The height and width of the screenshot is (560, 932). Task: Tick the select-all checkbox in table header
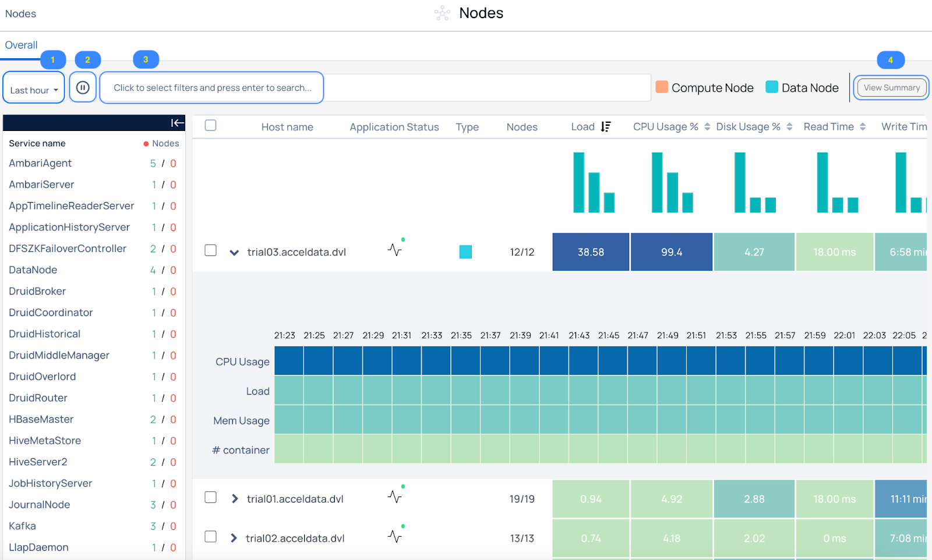tap(211, 125)
